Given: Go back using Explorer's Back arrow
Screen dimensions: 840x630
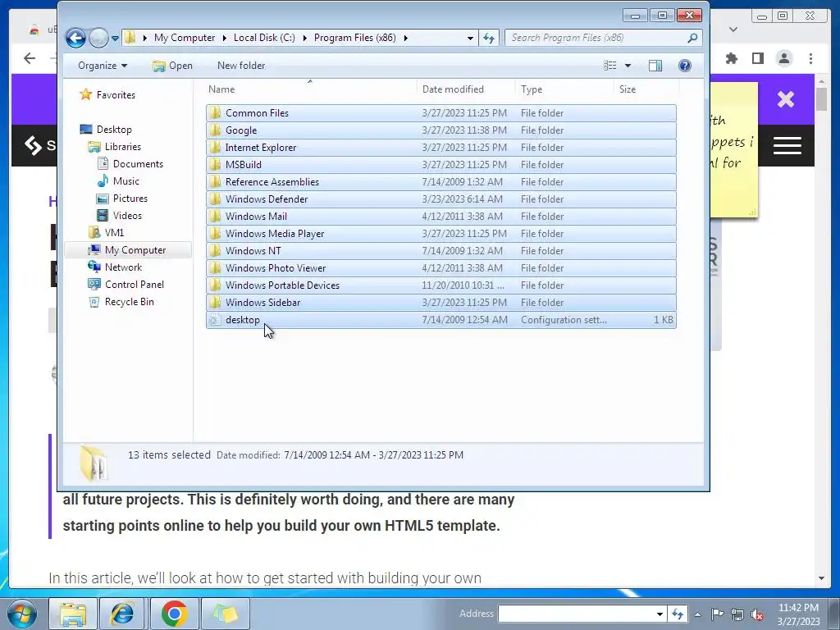Looking at the screenshot, I should [x=75, y=38].
